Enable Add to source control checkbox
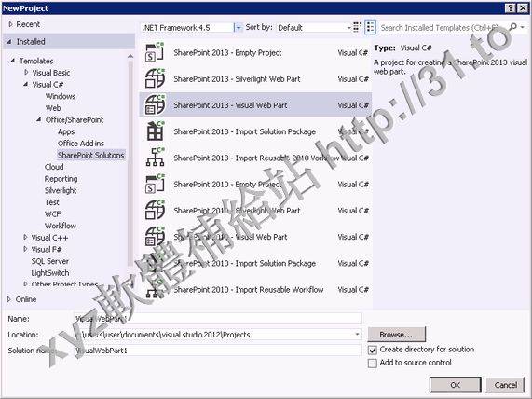Screen dimensions: 532x399 pos(372,363)
